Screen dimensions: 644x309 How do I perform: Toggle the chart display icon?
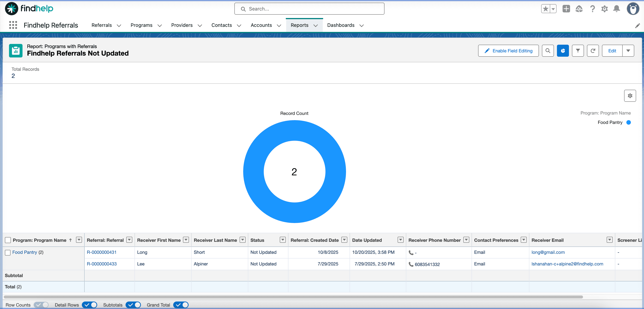coord(563,51)
